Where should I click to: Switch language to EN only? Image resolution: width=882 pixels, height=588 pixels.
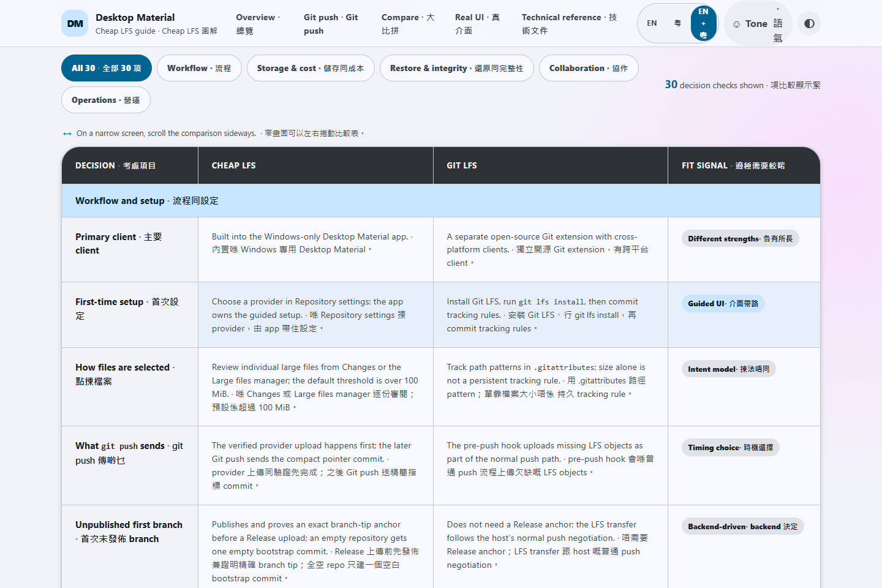pos(652,23)
